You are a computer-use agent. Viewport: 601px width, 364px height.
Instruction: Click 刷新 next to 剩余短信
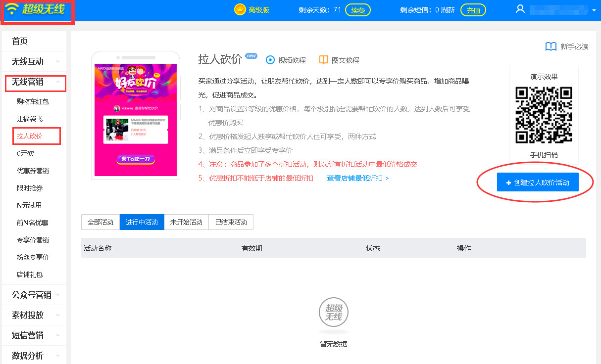pos(448,10)
